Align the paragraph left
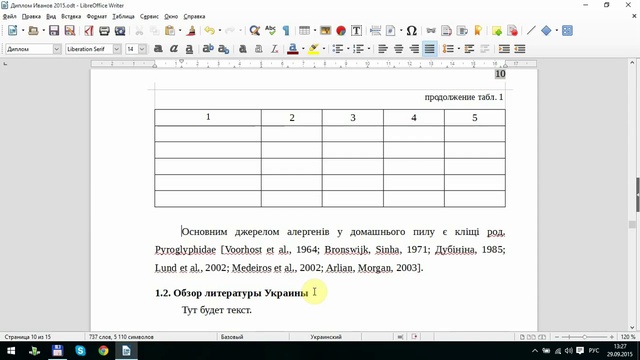 pos(382,49)
